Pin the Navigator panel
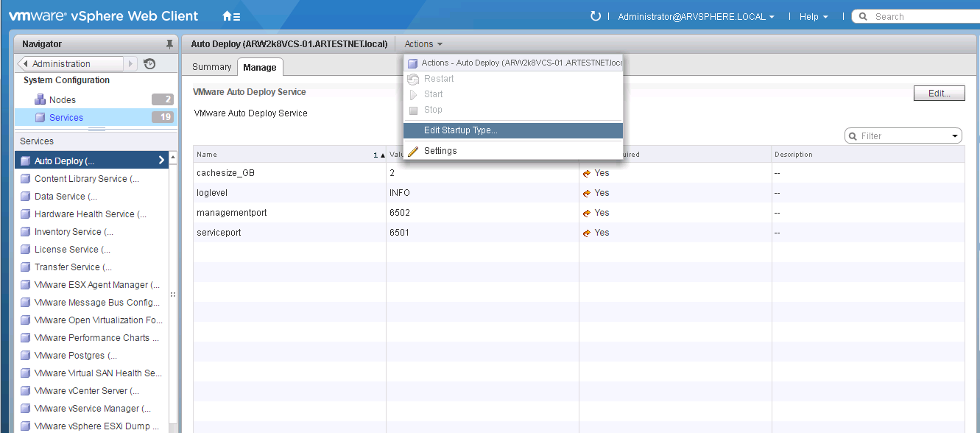 pyautogui.click(x=169, y=43)
